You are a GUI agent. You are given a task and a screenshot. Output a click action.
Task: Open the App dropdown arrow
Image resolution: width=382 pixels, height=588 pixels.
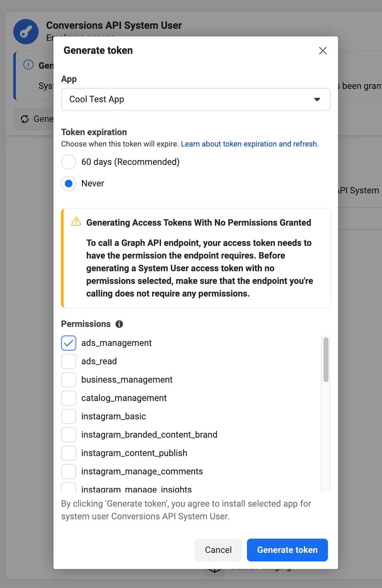(317, 99)
